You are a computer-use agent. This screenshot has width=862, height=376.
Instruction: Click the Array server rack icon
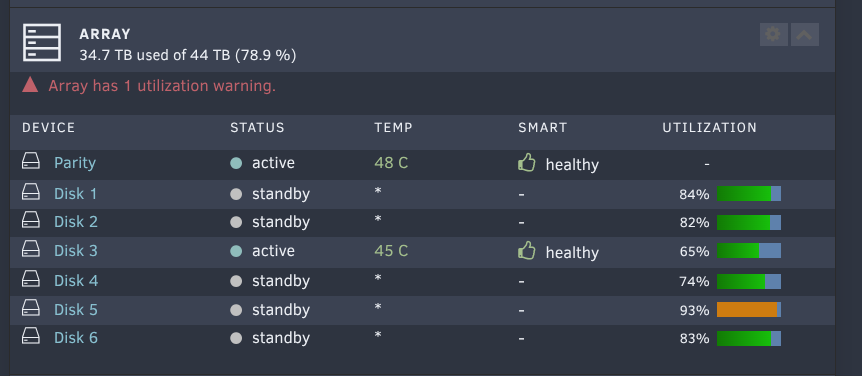(x=42, y=43)
